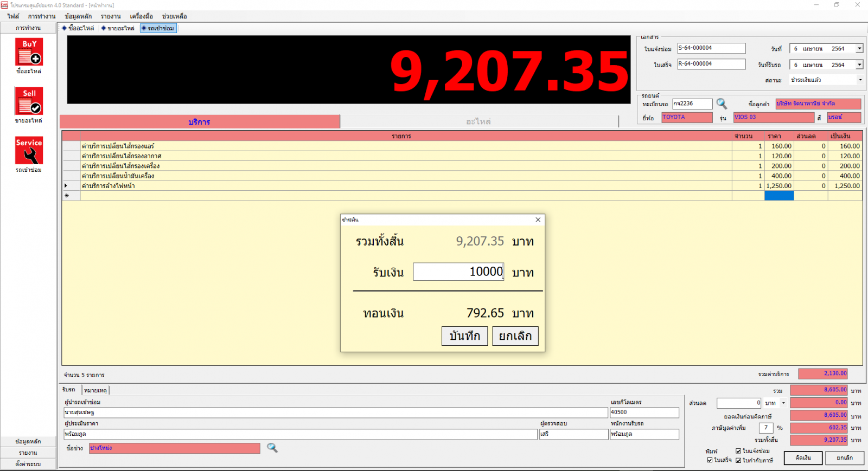Click the magnifier beside ทะเบียนรถ field
868x471 pixels.
point(722,104)
